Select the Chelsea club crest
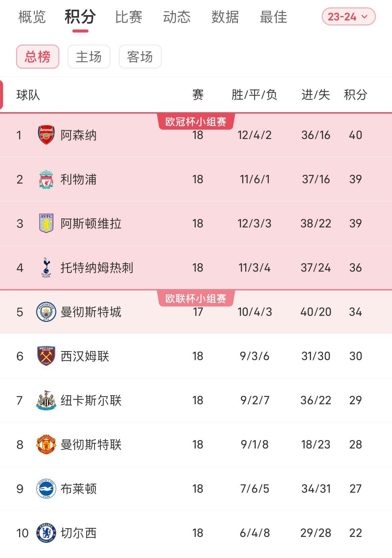The height and width of the screenshot is (558, 392). [x=46, y=533]
